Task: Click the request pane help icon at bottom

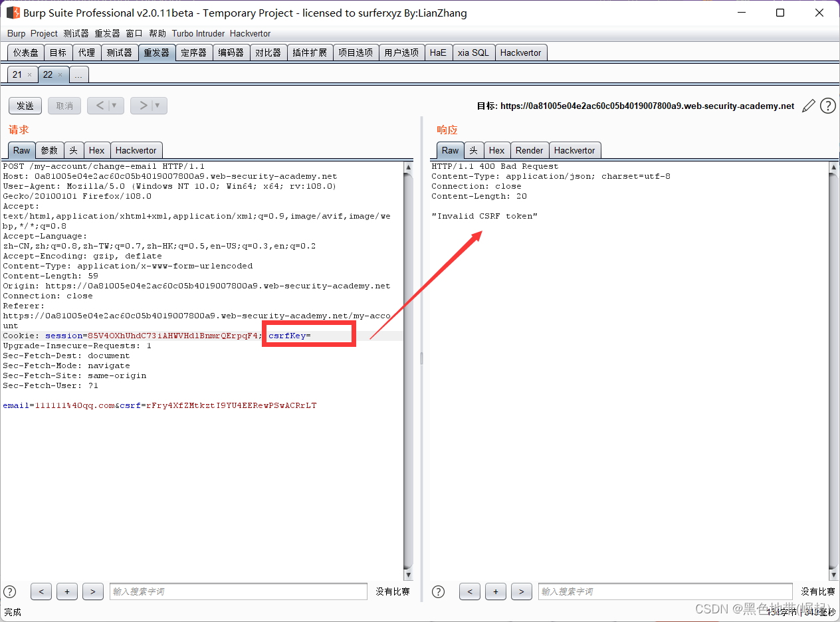Action: (x=10, y=591)
